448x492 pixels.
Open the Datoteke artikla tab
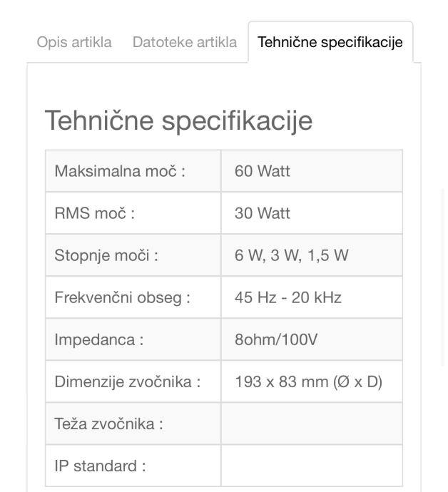[185, 42]
